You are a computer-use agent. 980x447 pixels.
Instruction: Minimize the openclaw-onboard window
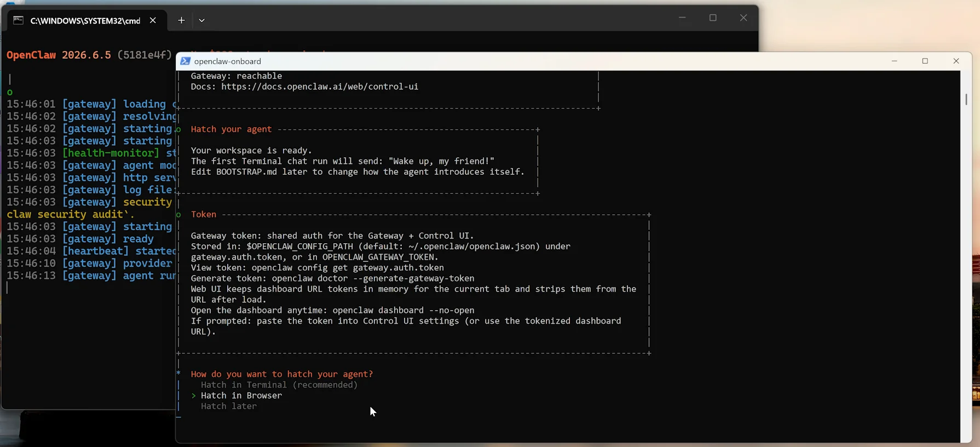click(x=895, y=61)
